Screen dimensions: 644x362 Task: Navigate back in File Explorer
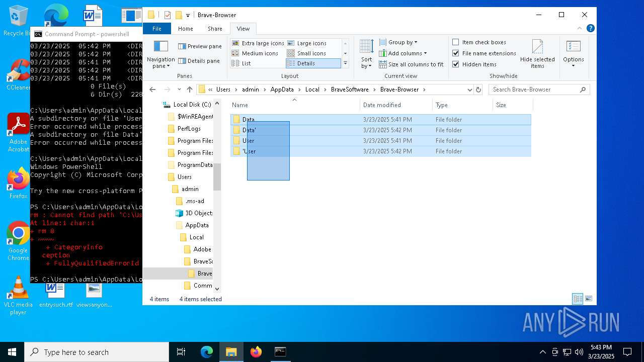pyautogui.click(x=152, y=89)
